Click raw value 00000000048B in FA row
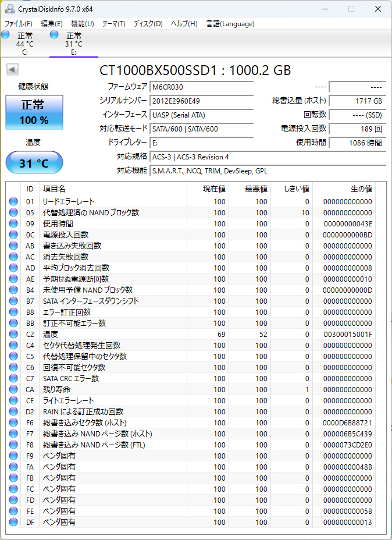The height and width of the screenshot is (540, 392). tap(348, 467)
